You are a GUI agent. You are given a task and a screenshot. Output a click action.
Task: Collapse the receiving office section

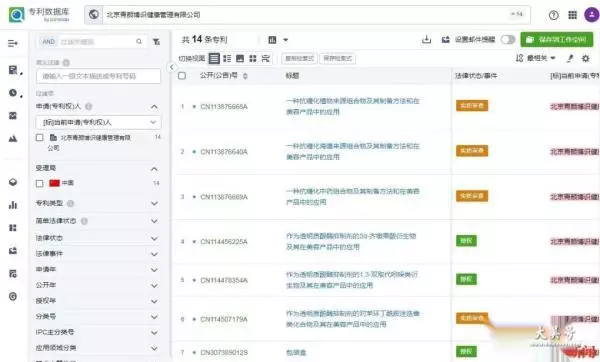(154, 168)
